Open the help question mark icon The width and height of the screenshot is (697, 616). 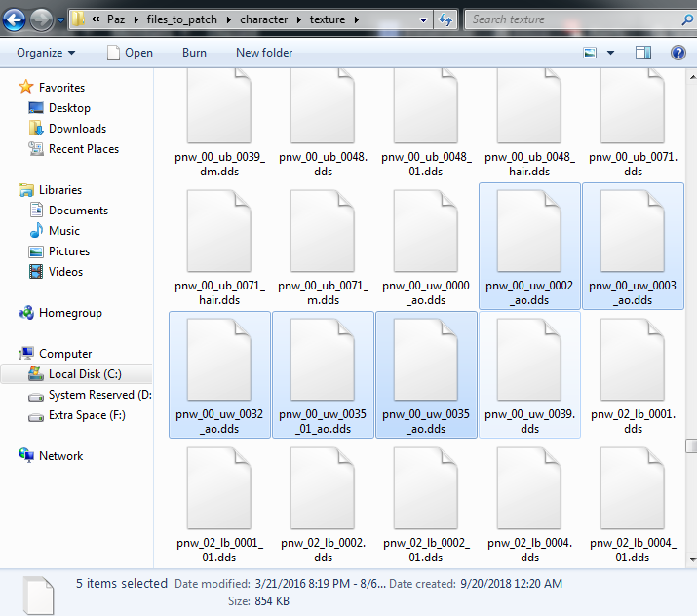point(678,53)
